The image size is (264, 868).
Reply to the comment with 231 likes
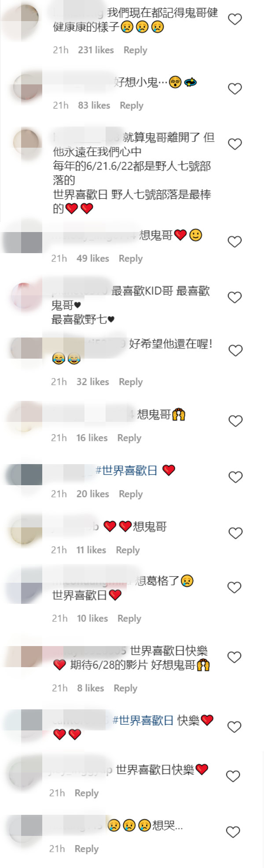[136, 50]
